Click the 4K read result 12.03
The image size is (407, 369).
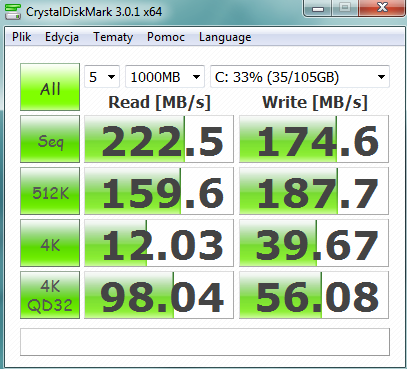(x=159, y=243)
